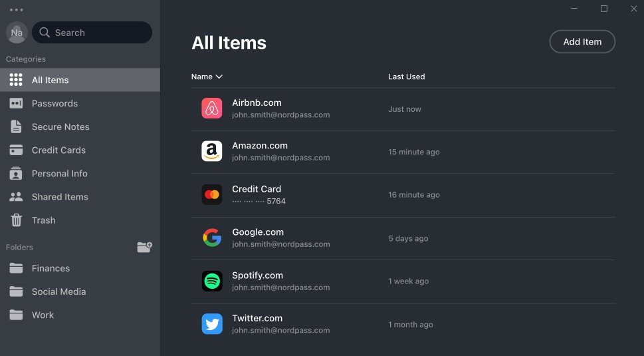Click inside the Search field
This screenshot has width=644, height=356.
tap(92, 33)
